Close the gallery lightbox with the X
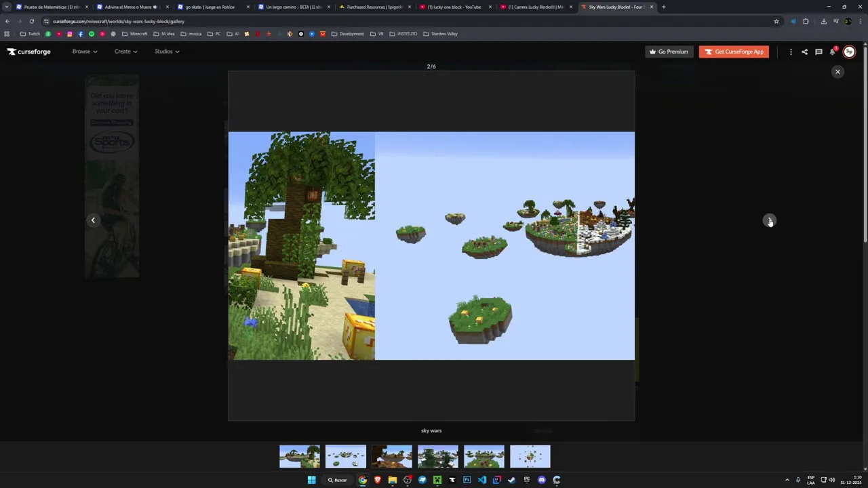The height and width of the screenshot is (488, 868). coord(837,72)
